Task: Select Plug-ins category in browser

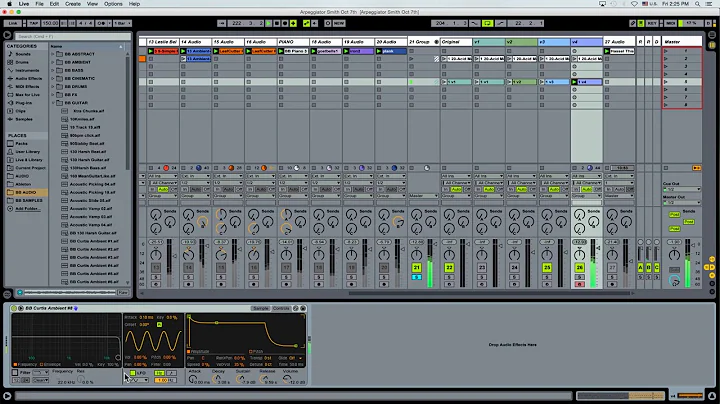Action: 23,103
